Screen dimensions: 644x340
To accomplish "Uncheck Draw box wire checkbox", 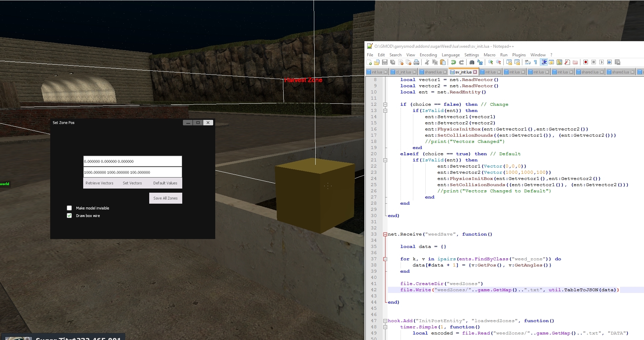I will coord(69,216).
